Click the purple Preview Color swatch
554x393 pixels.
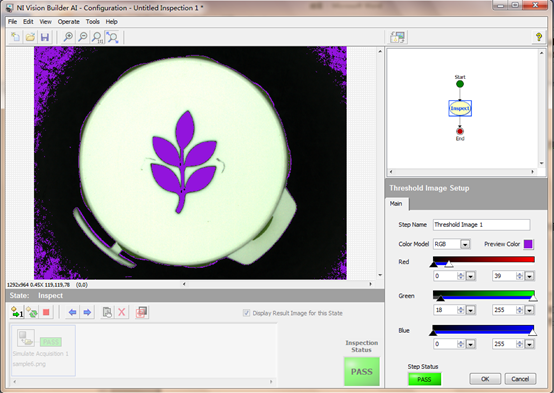click(528, 244)
